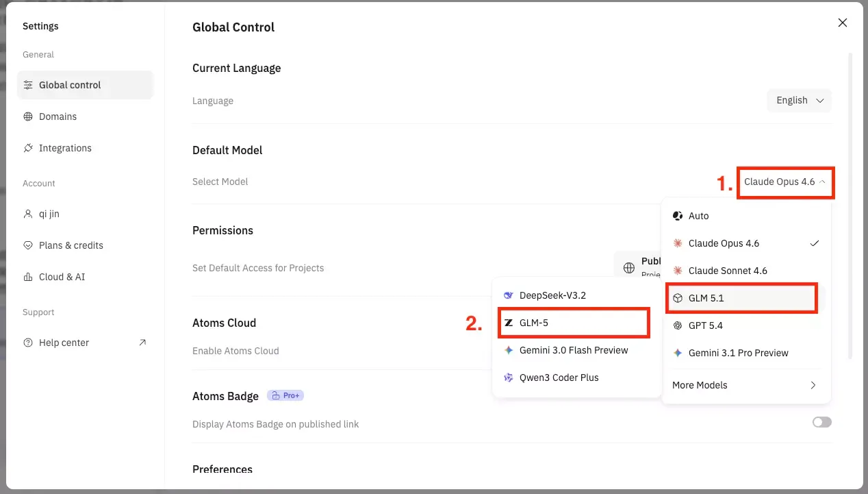Click the Global control sliders icon
The height and width of the screenshot is (494, 868).
pyautogui.click(x=28, y=85)
